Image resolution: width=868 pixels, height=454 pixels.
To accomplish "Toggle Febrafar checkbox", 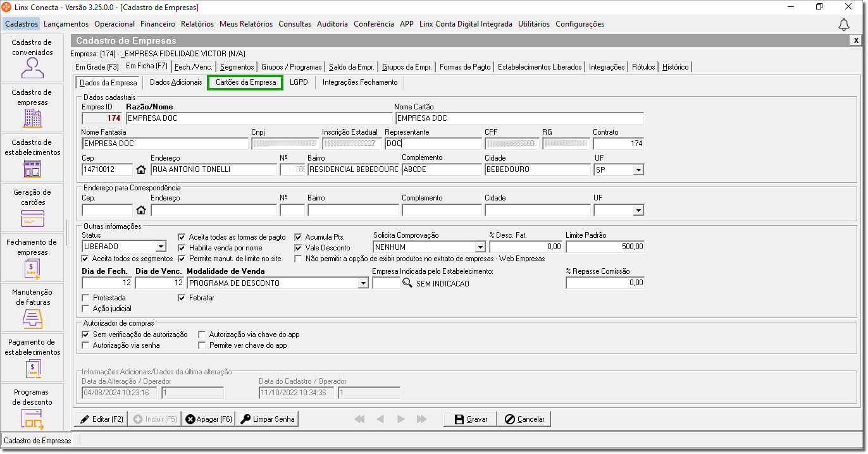I will click(x=182, y=298).
